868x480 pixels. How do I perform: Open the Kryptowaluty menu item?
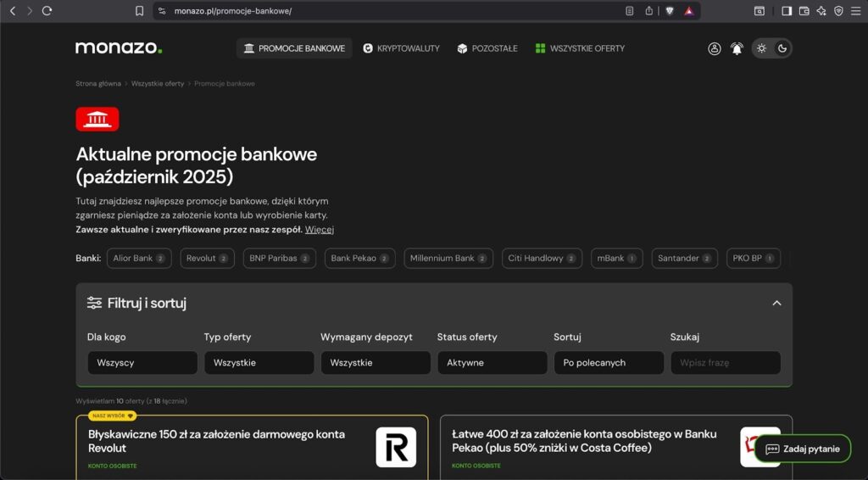click(x=402, y=48)
